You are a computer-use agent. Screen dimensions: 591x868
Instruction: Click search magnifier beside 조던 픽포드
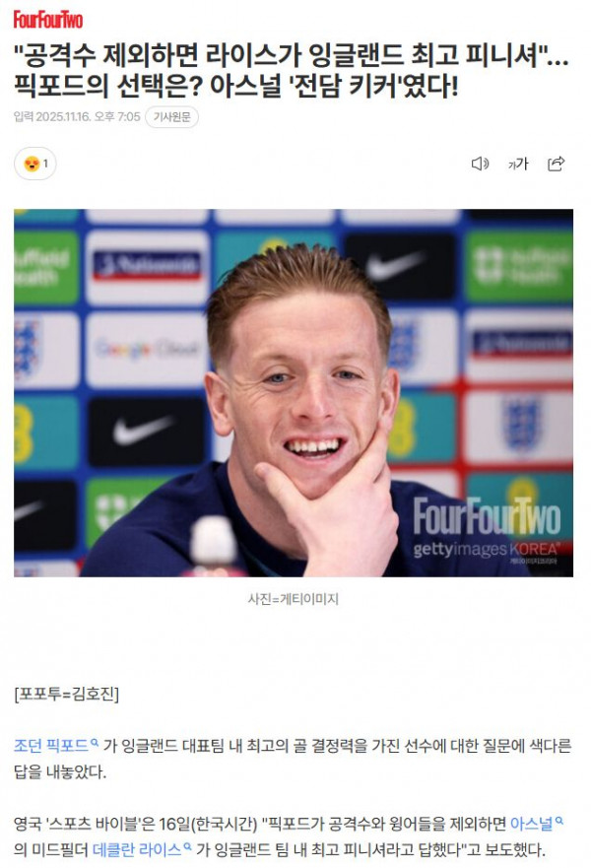click(x=95, y=742)
